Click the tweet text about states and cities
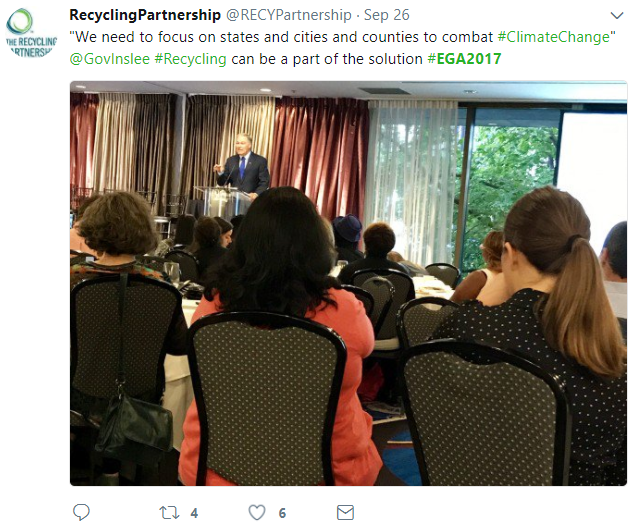The image size is (635, 525). [x=281, y=37]
